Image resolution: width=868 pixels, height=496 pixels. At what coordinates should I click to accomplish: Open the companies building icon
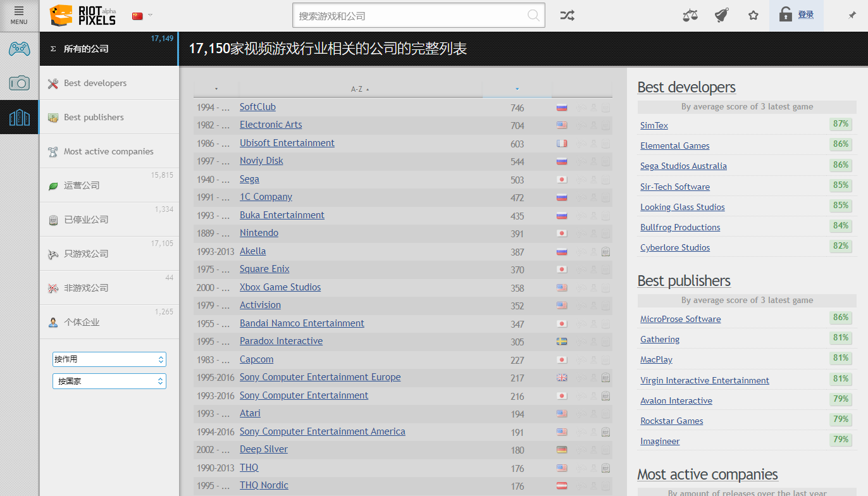coord(19,117)
